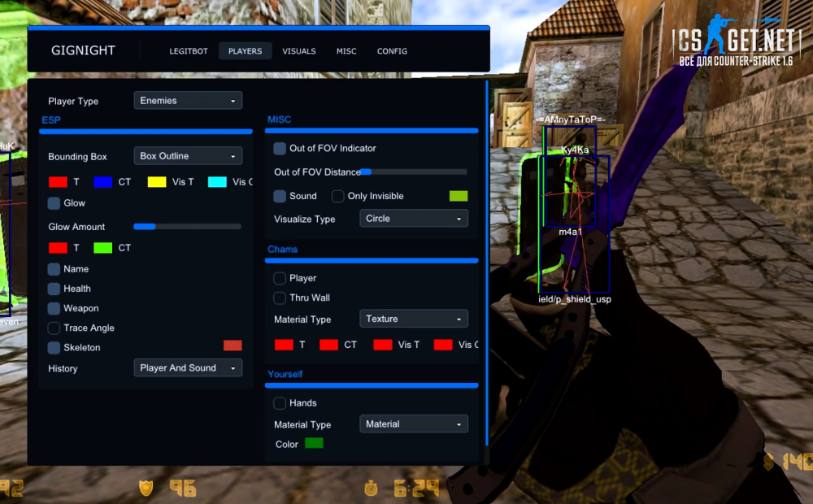Click the round timer clock icon

coord(372,488)
